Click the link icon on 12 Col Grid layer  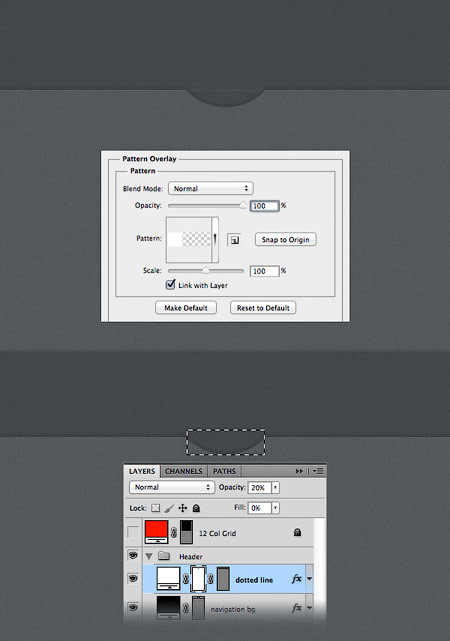(174, 532)
